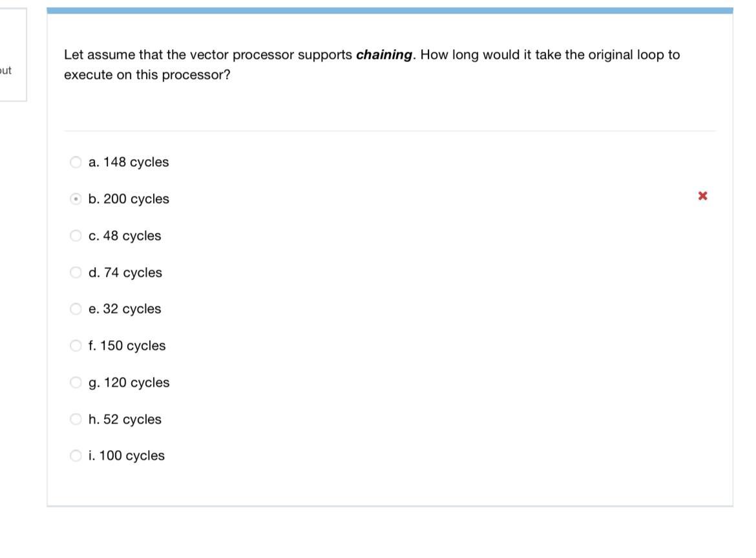
Task: Select radio option g, 120 cycles
Action: [x=76, y=381]
